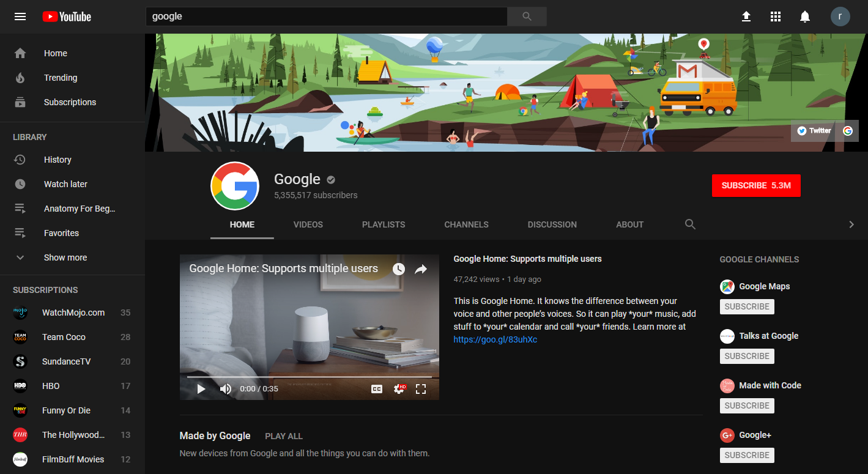Open FilmBuff Movies subscription

tap(72, 459)
